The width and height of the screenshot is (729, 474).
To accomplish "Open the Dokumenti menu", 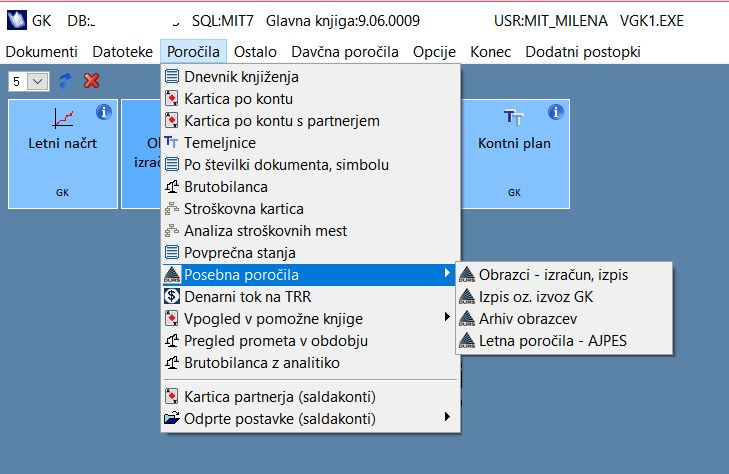I will [41, 52].
